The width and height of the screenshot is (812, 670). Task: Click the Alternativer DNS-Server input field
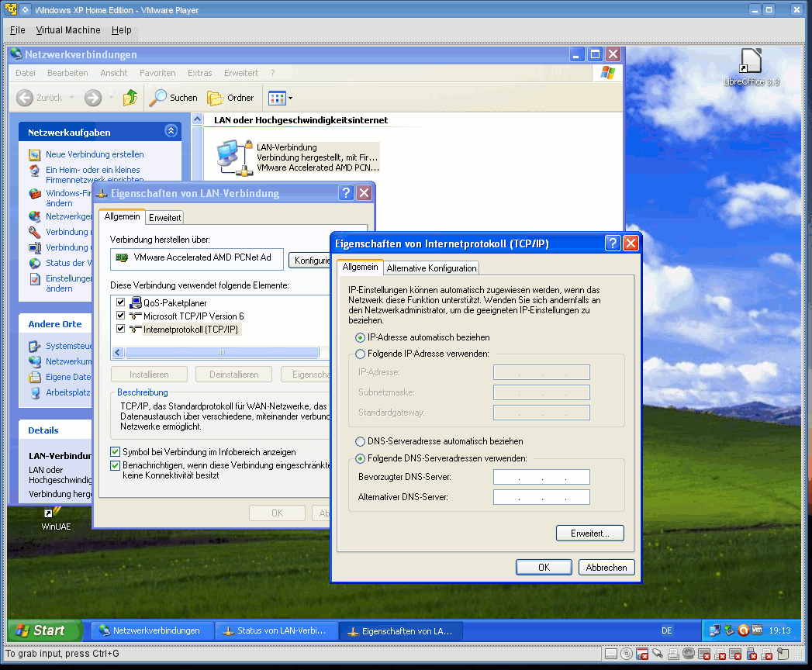[x=541, y=497]
